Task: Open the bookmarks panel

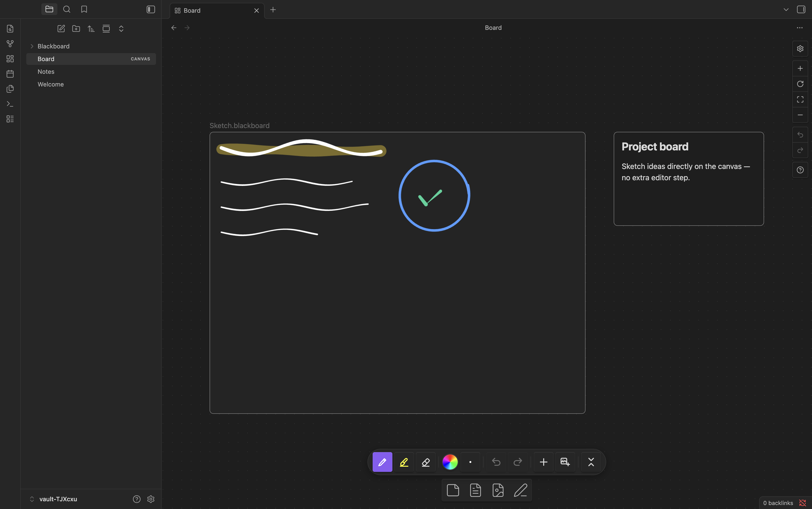Action: coord(84,9)
